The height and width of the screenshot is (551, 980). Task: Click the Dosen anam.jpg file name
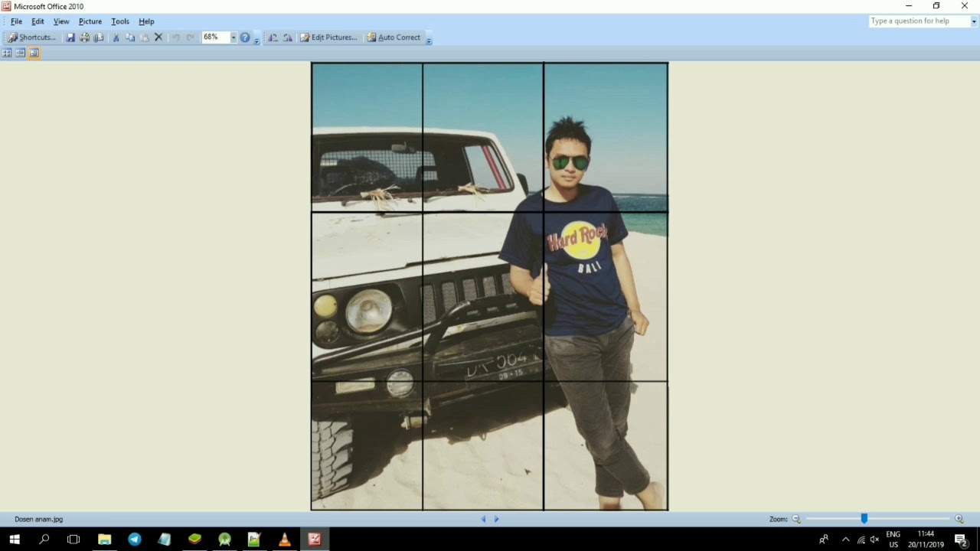point(38,520)
